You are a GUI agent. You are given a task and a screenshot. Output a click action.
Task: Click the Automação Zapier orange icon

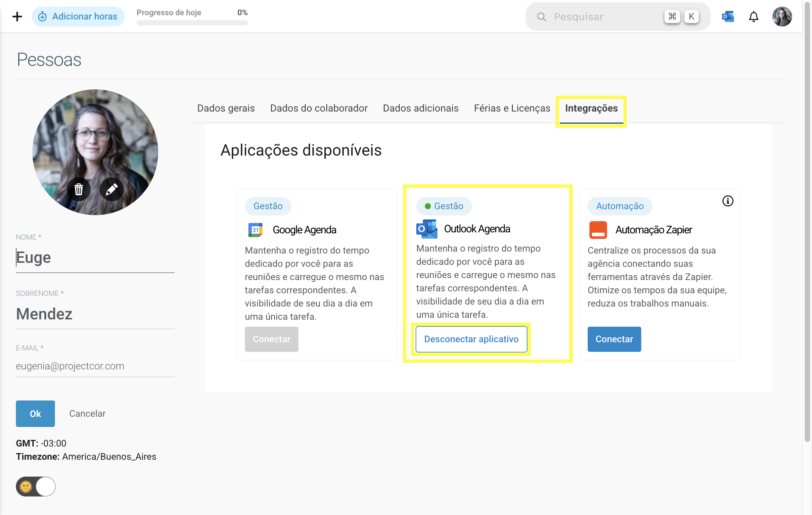tap(598, 230)
